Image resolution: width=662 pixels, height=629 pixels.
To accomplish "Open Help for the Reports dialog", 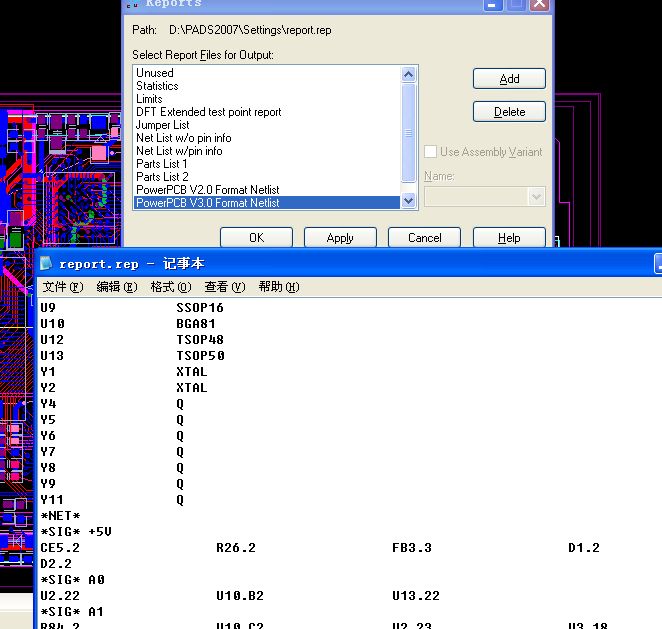I will [509, 238].
